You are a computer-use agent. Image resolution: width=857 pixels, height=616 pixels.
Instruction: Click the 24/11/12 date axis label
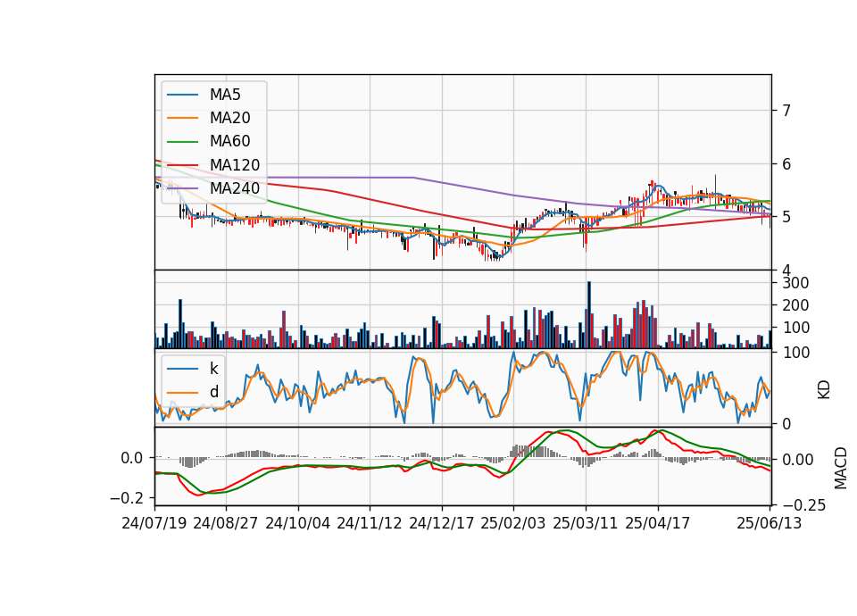(x=370, y=523)
